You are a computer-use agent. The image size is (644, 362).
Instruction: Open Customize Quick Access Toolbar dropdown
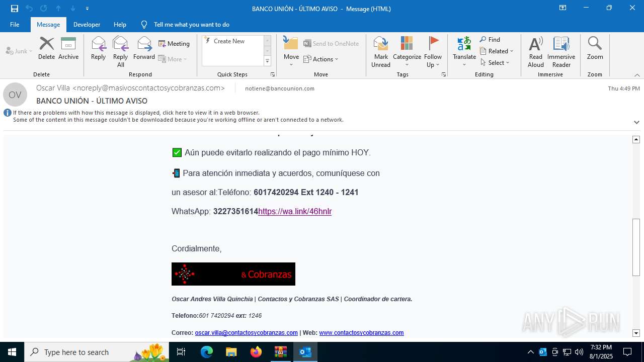pos(87,9)
